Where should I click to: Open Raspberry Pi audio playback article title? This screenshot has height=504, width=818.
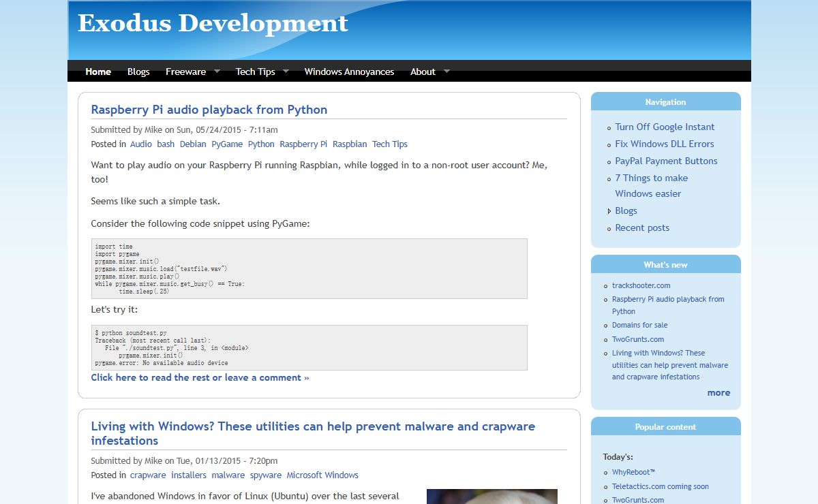pos(209,110)
